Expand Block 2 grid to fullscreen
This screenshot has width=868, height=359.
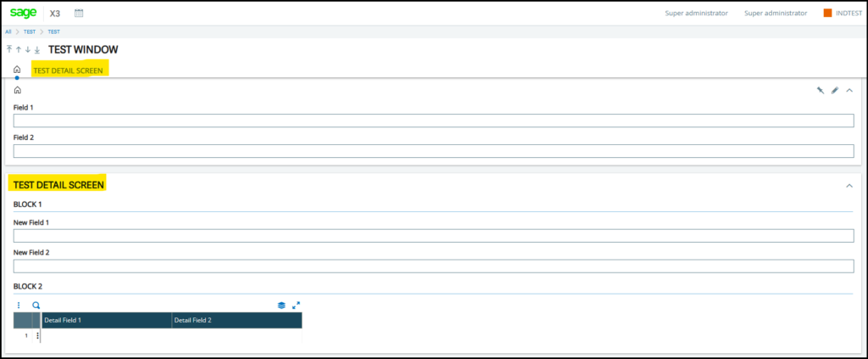coord(296,305)
